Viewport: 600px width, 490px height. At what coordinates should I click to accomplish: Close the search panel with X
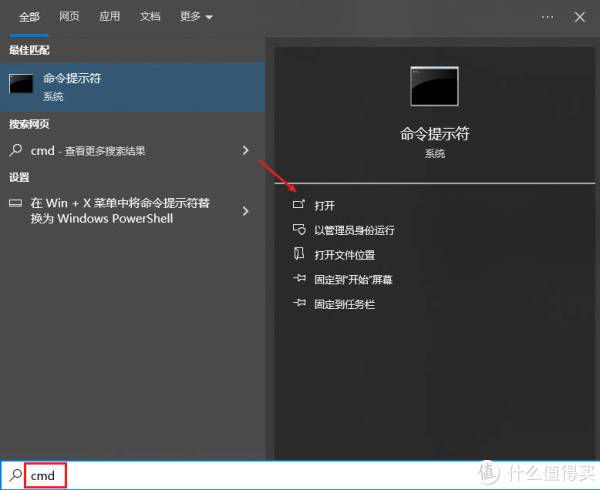(x=580, y=17)
